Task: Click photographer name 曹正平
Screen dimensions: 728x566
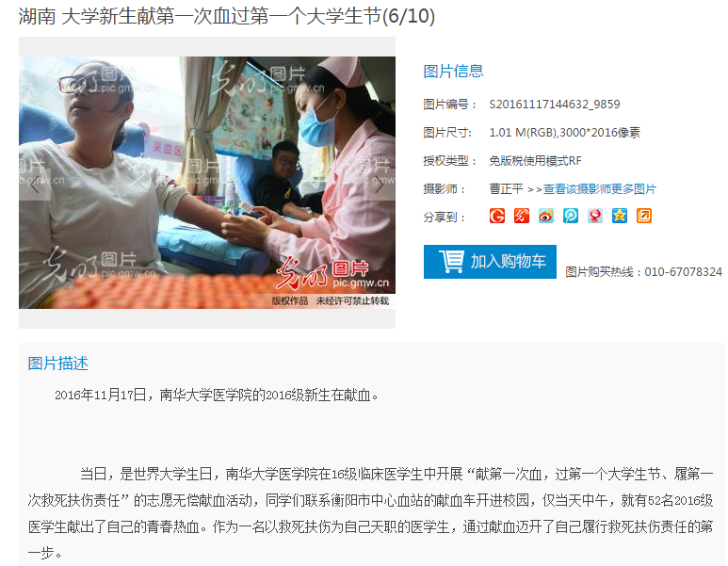Action: 506,189
